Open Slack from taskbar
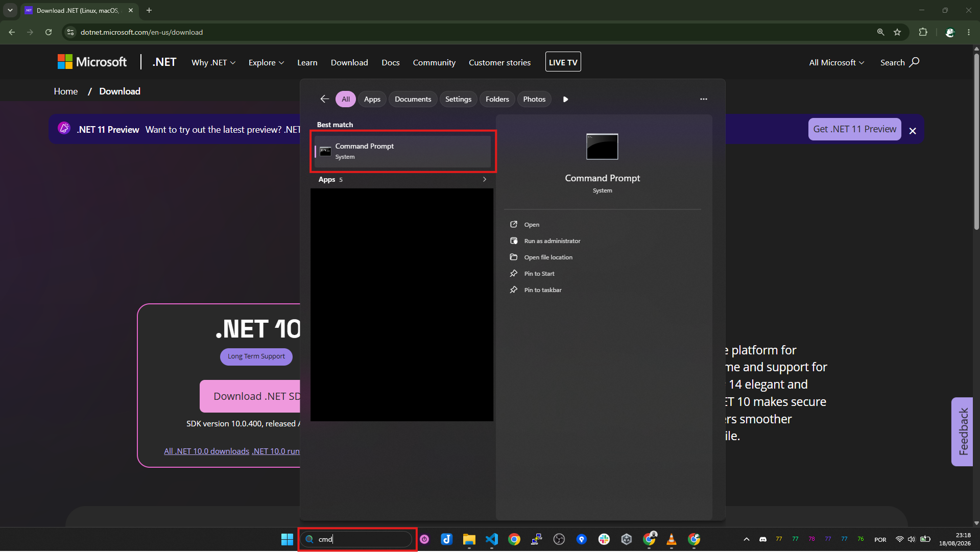Screen dimensions: 980x552 (604, 539)
